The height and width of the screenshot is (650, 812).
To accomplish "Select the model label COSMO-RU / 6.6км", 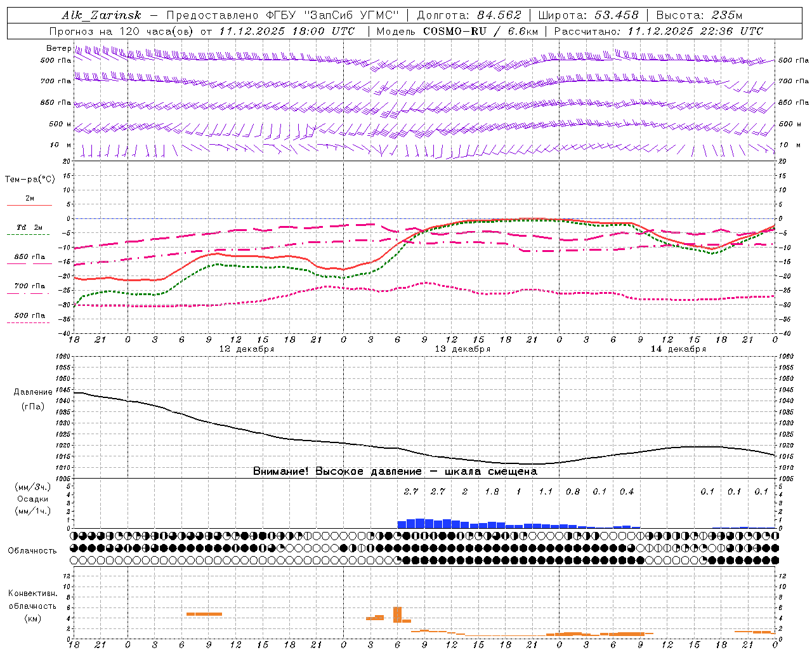I will click(481, 31).
